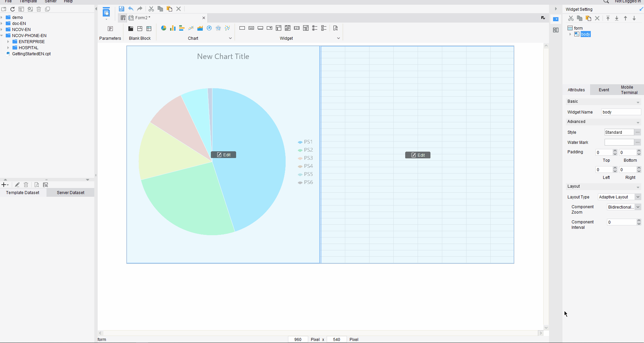The image size is (644, 343).
Task: Click the Redo arrow icon
Action: tap(140, 9)
